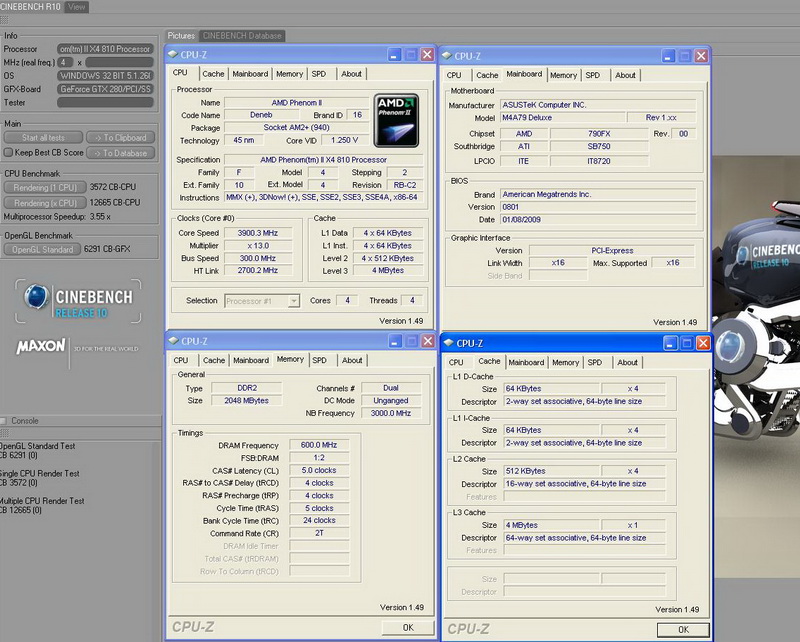The height and width of the screenshot is (642, 800).
Task: Open the SPD tab in the Memory CPU-Z window
Action: [x=319, y=360]
